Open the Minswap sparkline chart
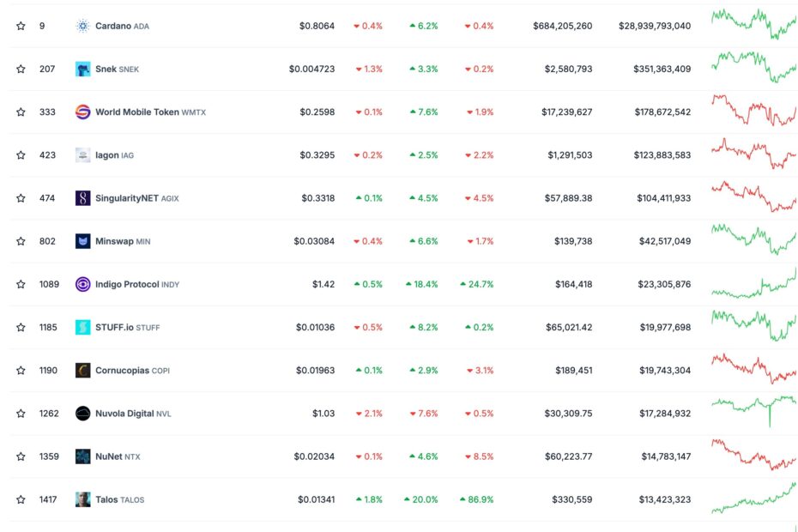The width and height of the screenshot is (798, 532). pos(754,239)
